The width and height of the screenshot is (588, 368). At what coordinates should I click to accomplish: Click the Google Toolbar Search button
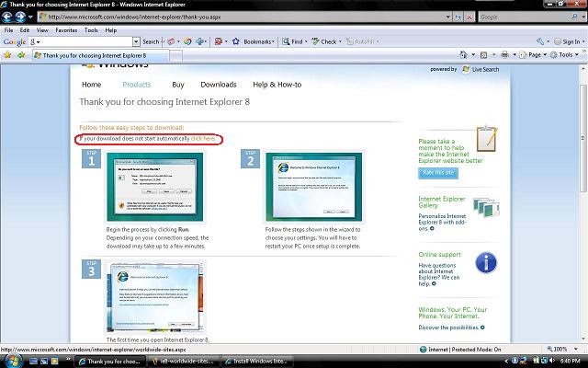click(x=151, y=41)
